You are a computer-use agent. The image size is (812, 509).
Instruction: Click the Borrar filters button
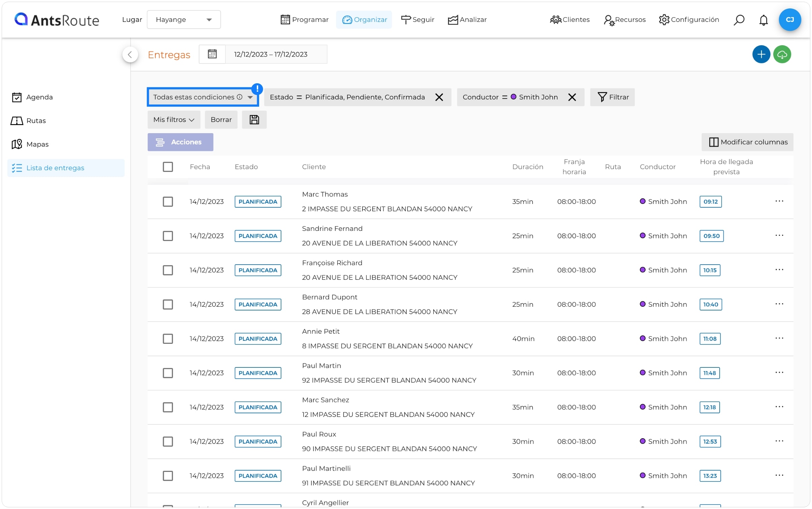pos(221,120)
